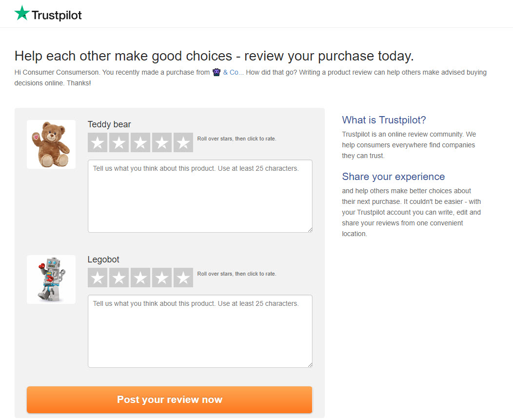
Task: Rate Teddy bear two stars
Action: [119, 142]
